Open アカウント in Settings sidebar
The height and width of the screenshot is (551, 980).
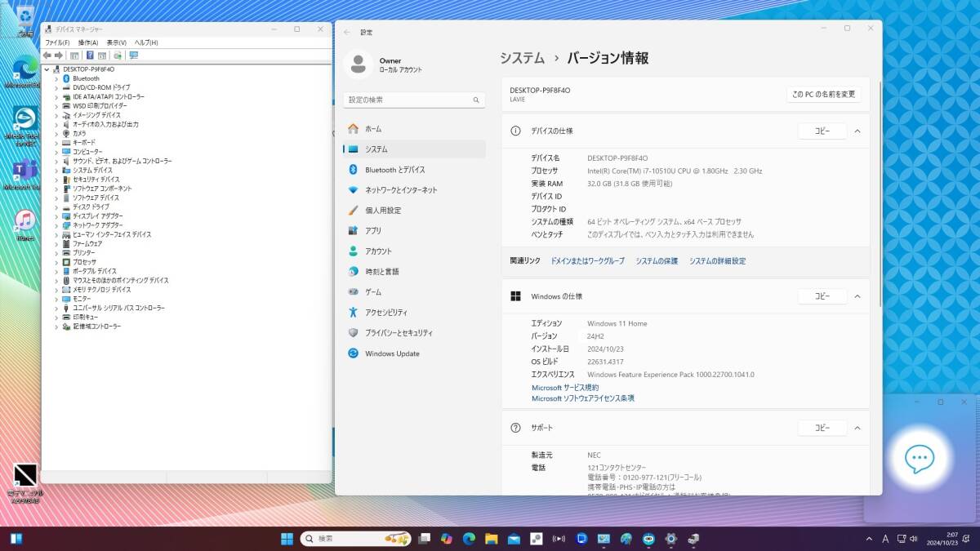pyautogui.click(x=414, y=251)
